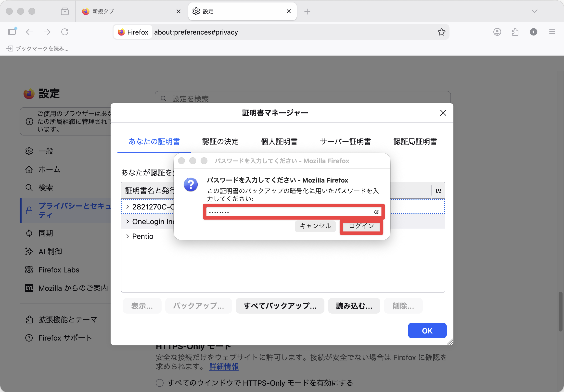Expand the Pentio certificate group
This screenshot has width=564, height=392.
point(128,236)
